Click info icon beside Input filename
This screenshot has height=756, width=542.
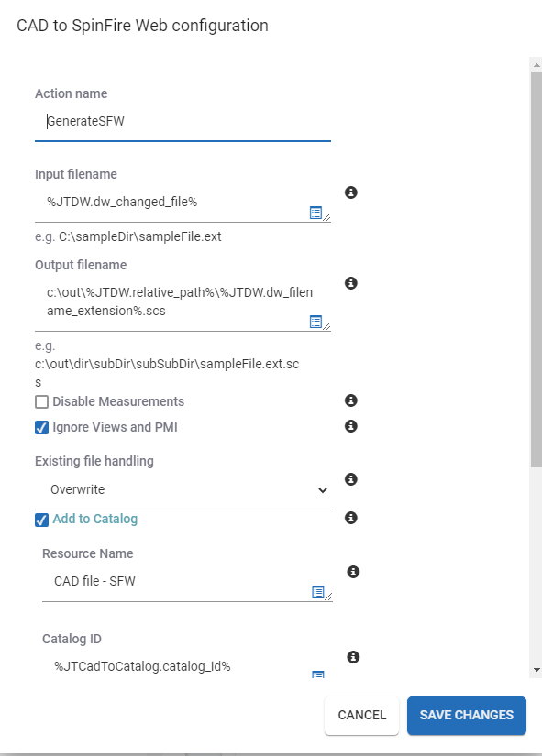[351, 192]
